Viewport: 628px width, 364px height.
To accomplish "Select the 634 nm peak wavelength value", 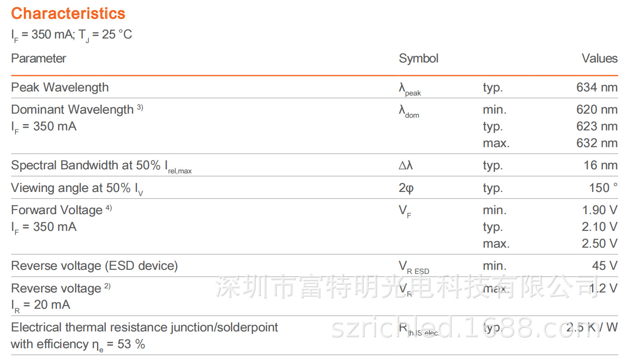I will point(597,87).
